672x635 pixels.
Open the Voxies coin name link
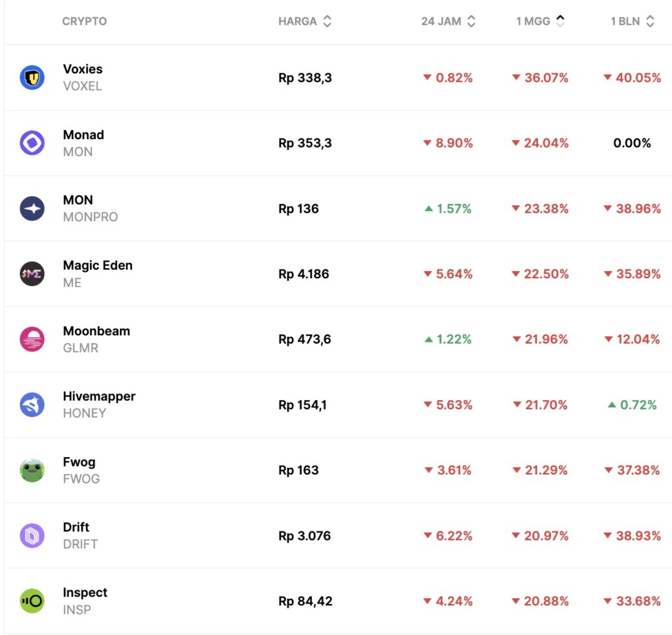point(83,69)
